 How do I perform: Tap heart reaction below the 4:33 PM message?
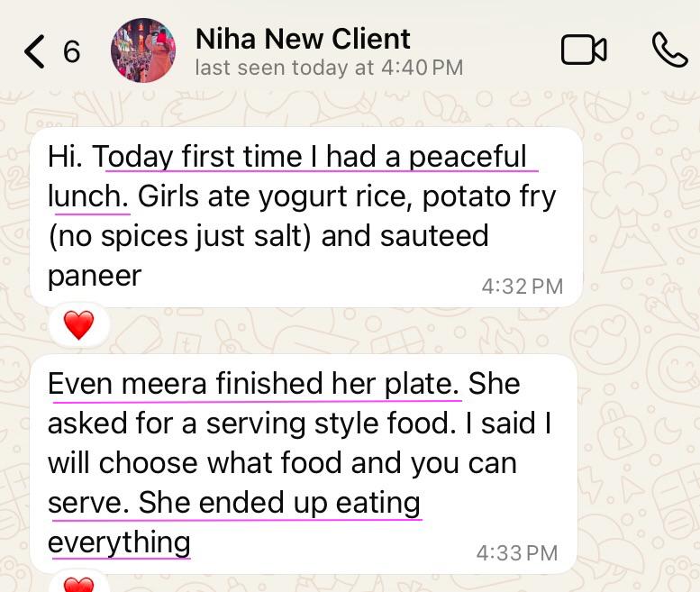pyautogui.click(x=79, y=584)
